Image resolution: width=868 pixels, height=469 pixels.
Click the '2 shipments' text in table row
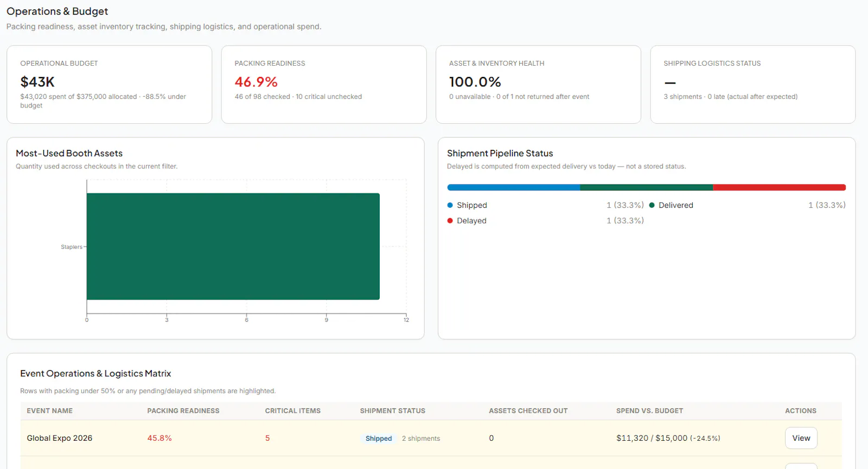click(x=421, y=439)
